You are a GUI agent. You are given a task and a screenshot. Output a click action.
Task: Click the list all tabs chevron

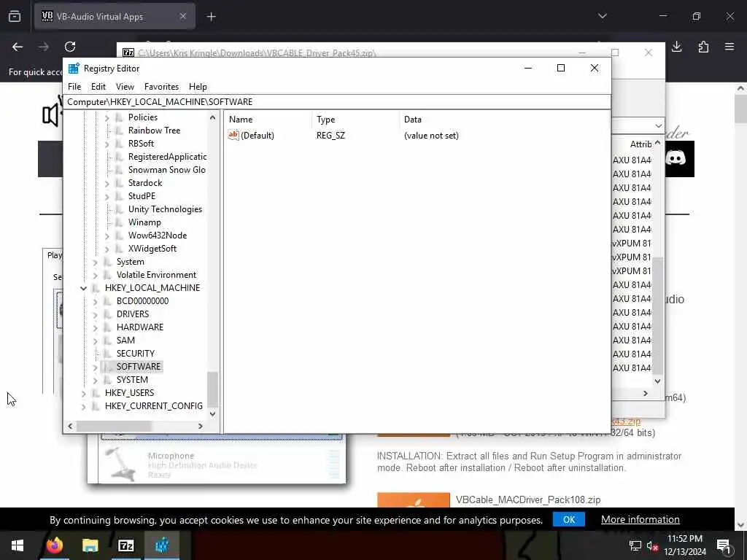click(602, 16)
